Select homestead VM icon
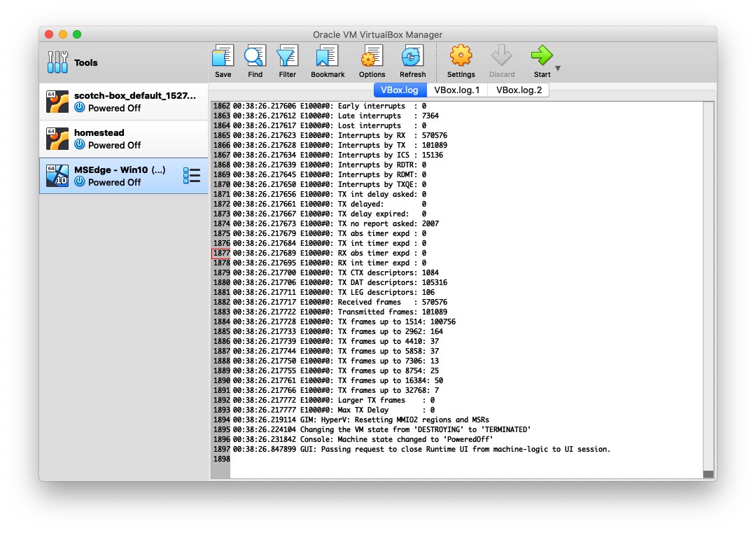The height and width of the screenshot is (533, 756). [57, 139]
